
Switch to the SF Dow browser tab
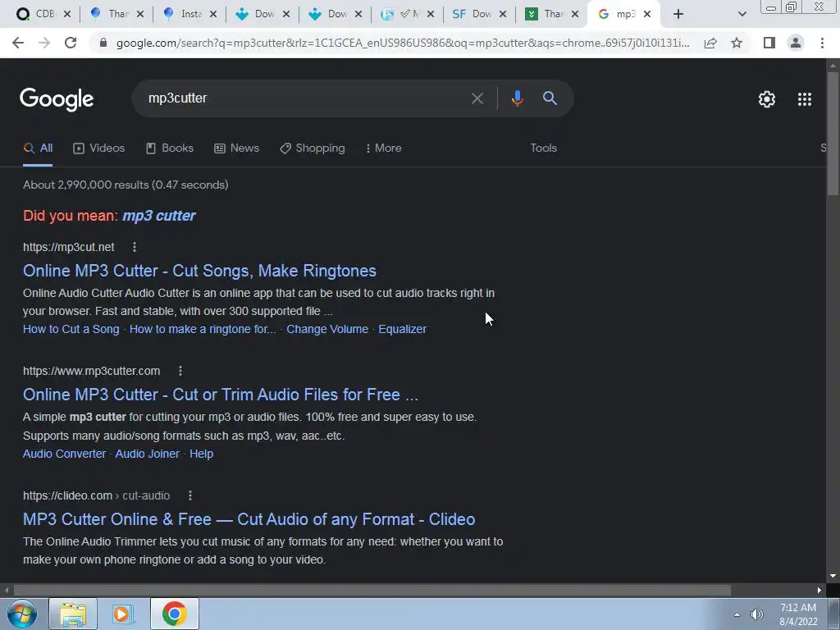pyautogui.click(x=472, y=14)
